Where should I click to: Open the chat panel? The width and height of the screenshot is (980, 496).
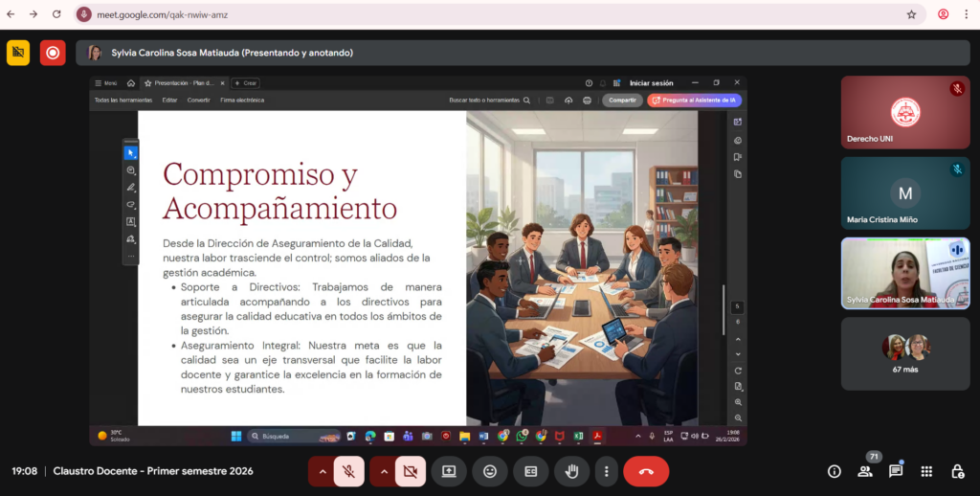(896, 471)
